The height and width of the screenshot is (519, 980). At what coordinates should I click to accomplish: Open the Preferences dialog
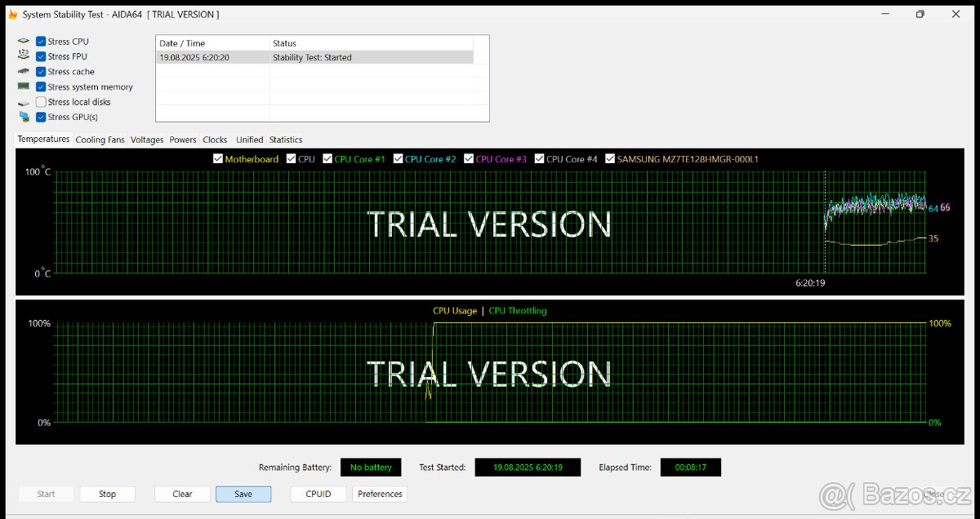click(380, 494)
